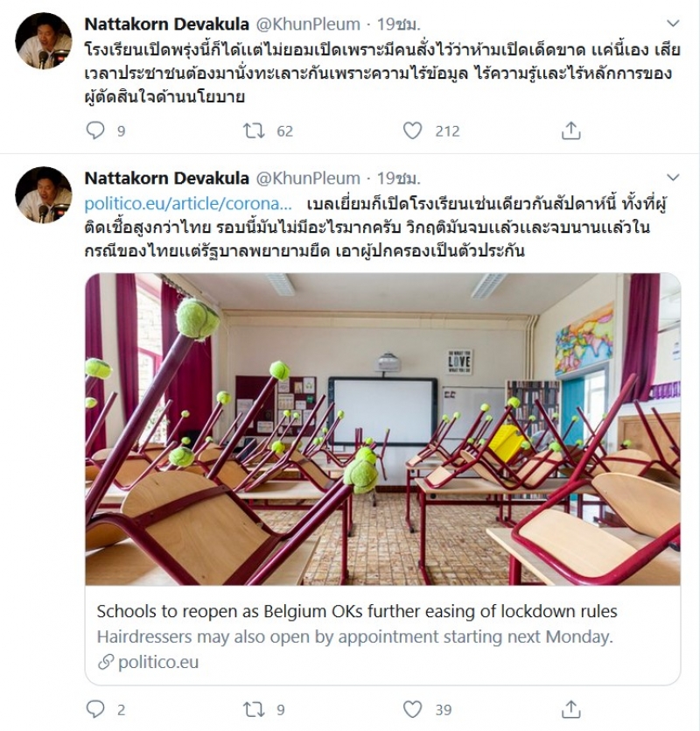The height and width of the screenshot is (731, 700).
Task: Retweet the first tweet with 62 retweets
Action: pyautogui.click(x=254, y=130)
